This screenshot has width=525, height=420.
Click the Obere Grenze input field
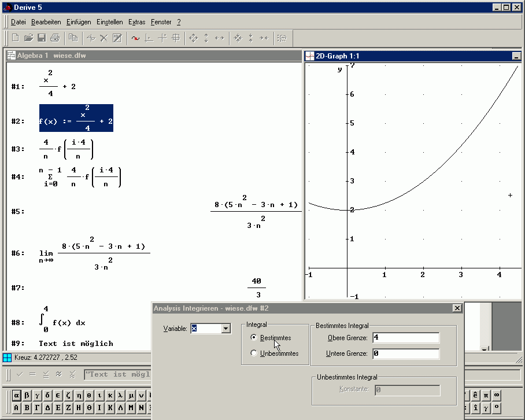pos(406,337)
